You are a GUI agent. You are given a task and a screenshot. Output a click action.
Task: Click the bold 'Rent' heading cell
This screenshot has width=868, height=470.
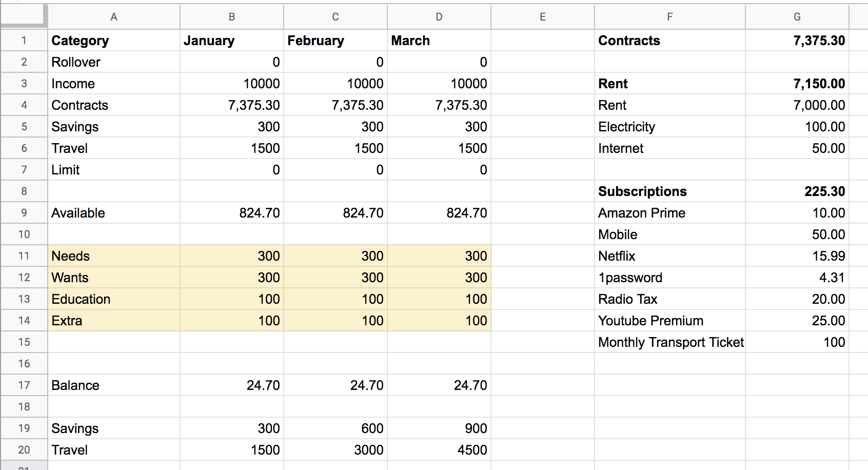(x=670, y=84)
